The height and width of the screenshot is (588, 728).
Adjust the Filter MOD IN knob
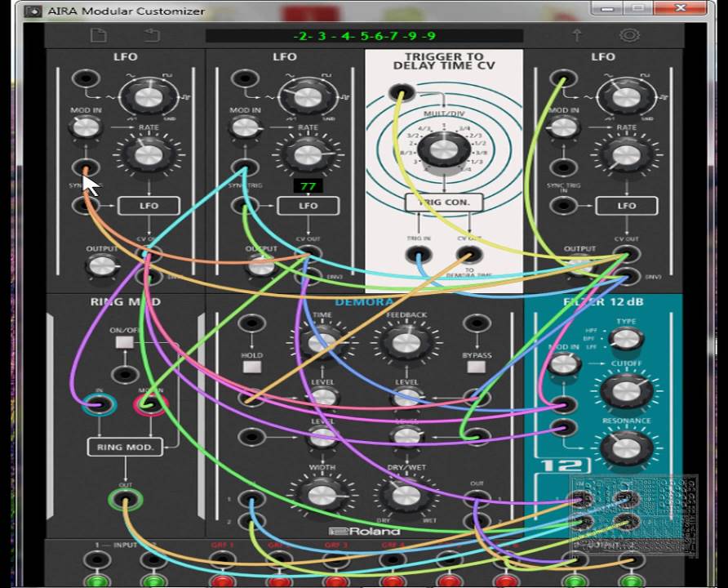[x=563, y=363]
